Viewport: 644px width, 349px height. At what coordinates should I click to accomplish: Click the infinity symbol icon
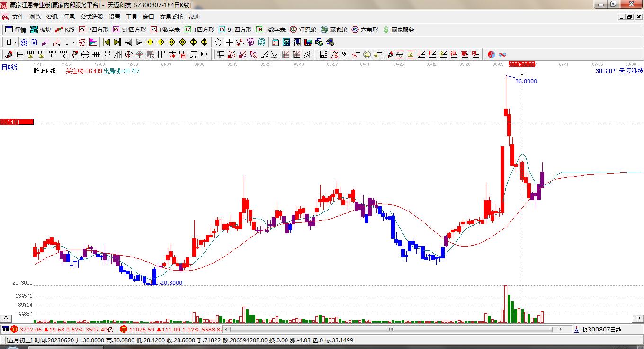tap(502, 55)
